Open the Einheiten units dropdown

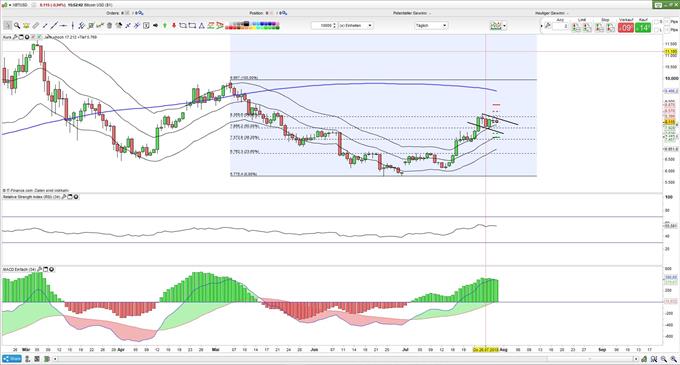355,26
